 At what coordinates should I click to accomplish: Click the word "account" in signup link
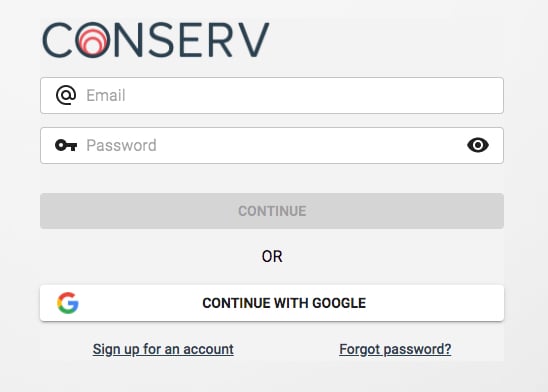tap(208, 349)
